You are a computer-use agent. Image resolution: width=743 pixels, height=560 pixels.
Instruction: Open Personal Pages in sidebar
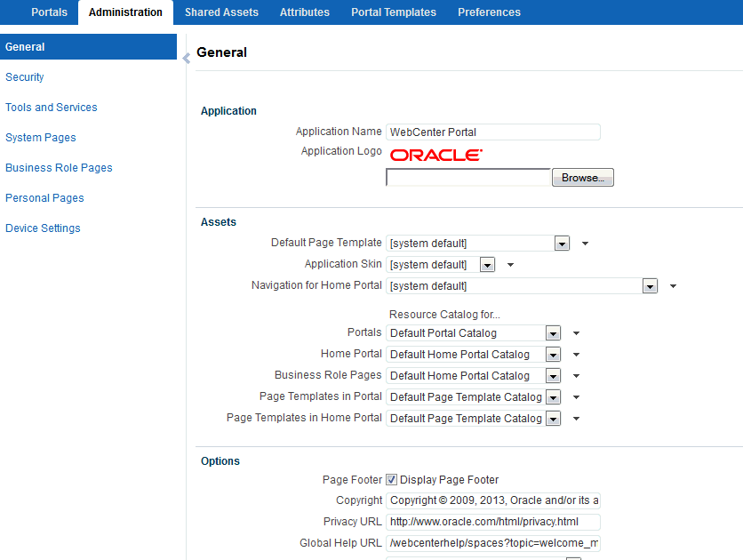44,198
